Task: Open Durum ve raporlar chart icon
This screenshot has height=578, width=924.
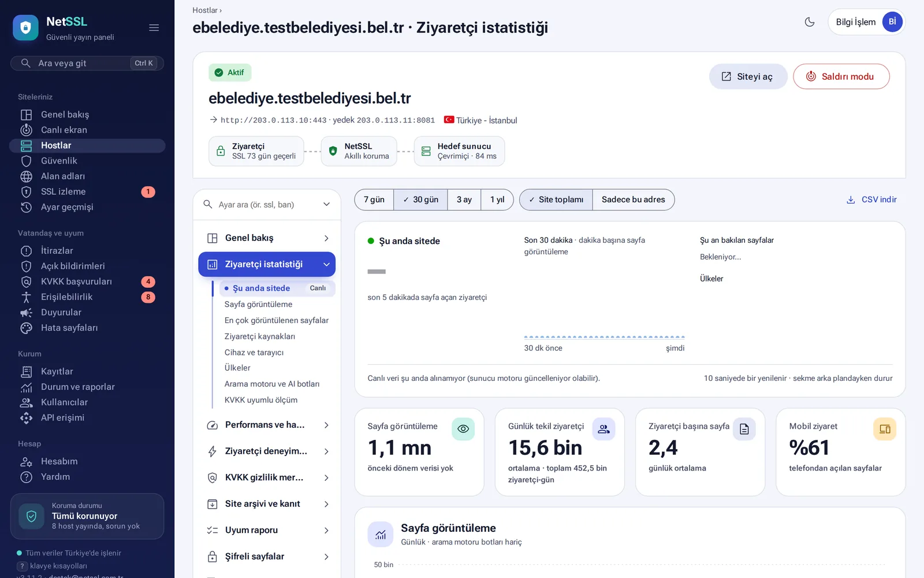Action: click(27, 387)
